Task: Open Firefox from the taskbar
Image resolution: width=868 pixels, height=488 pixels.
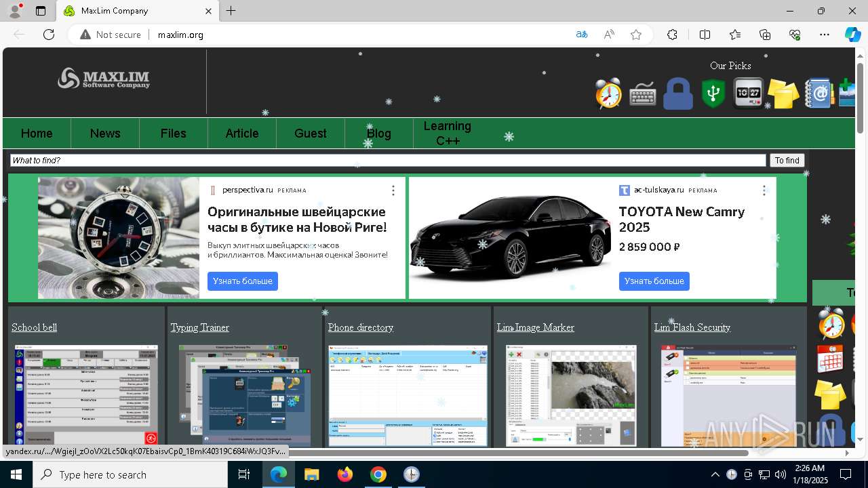Action: point(345,474)
